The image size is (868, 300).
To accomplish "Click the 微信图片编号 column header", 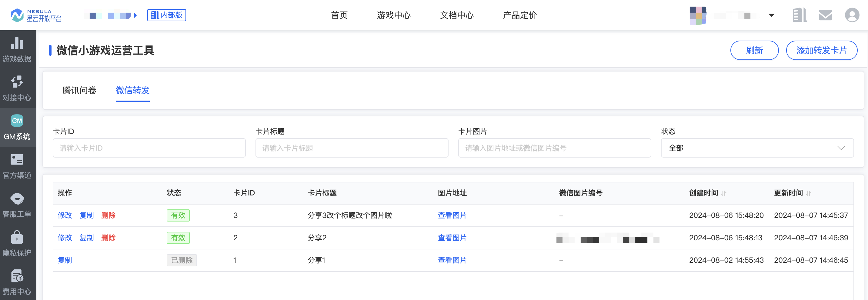I will 581,193.
